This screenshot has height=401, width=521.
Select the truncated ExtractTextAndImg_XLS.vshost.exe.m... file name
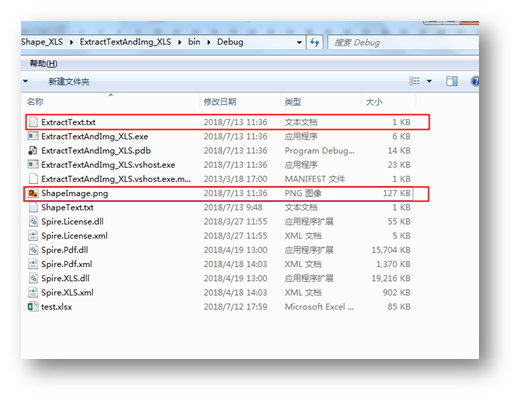point(116,179)
